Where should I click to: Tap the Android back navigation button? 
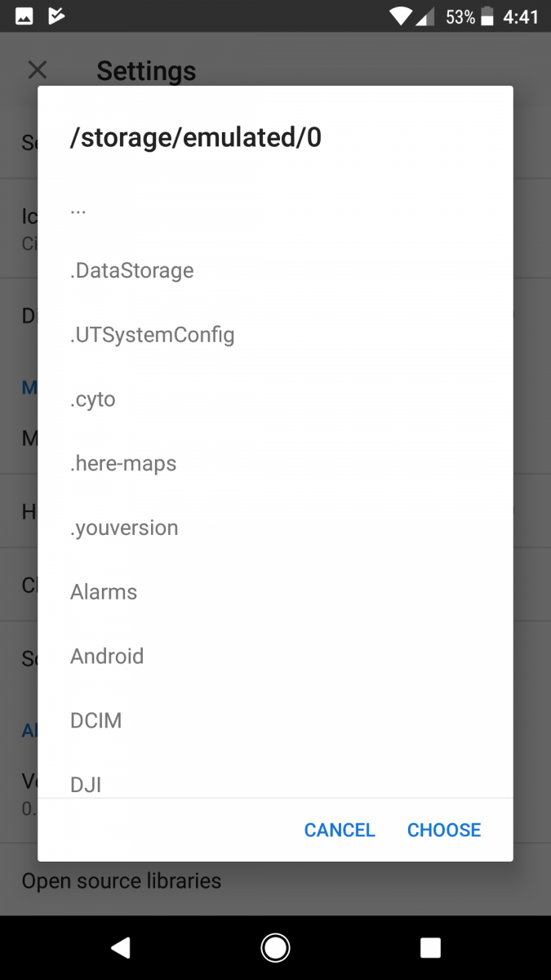121,947
